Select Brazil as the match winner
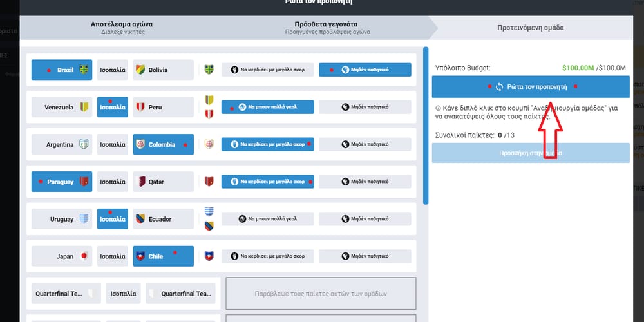The height and width of the screenshot is (322, 644). pyautogui.click(x=62, y=70)
